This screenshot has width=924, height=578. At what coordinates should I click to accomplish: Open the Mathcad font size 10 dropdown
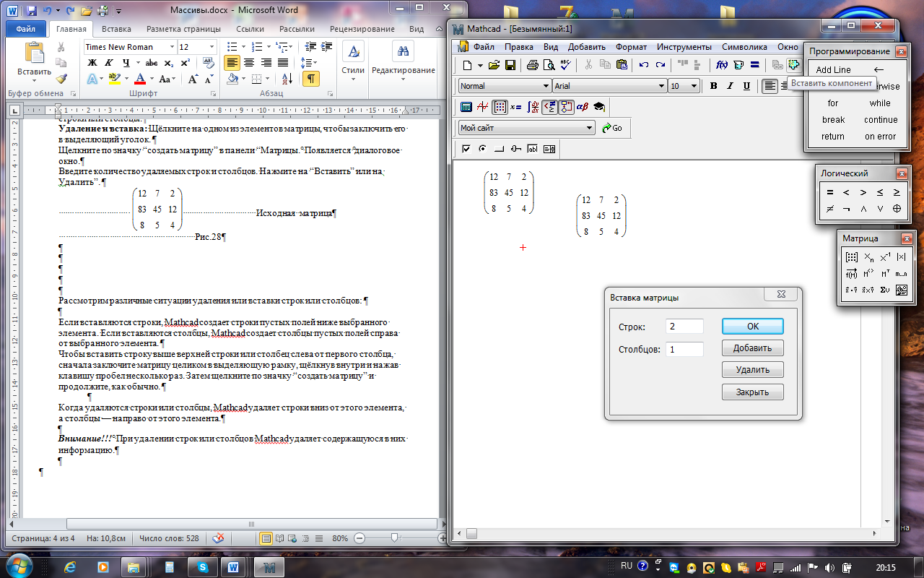[x=694, y=86]
